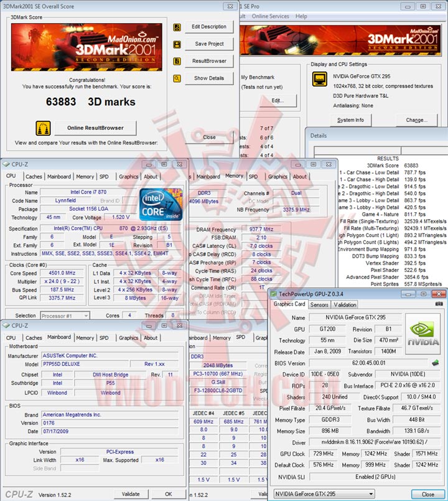Viewport: 448px width, 501px height.
Task: Click the magnifier icon beside Show Details
Action: (177, 78)
